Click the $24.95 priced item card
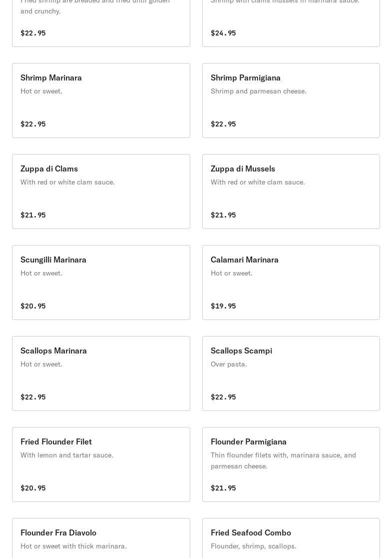This screenshot has width=392, height=558. [291, 23]
